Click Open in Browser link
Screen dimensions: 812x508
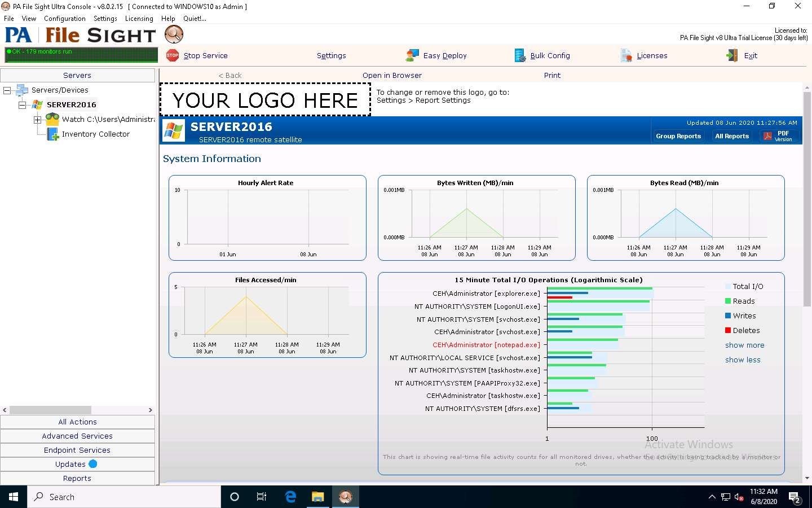pos(392,75)
